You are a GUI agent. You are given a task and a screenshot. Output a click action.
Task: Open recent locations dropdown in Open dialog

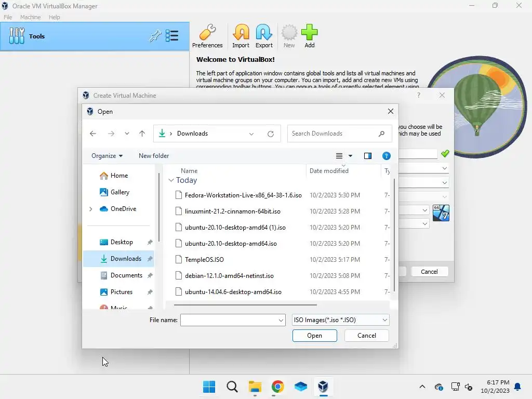[x=127, y=134]
